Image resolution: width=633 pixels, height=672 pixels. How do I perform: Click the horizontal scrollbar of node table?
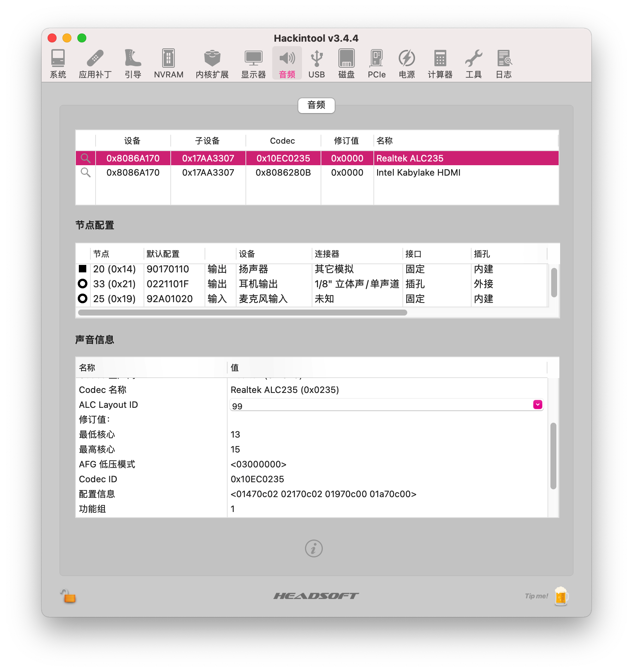[242, 313]
